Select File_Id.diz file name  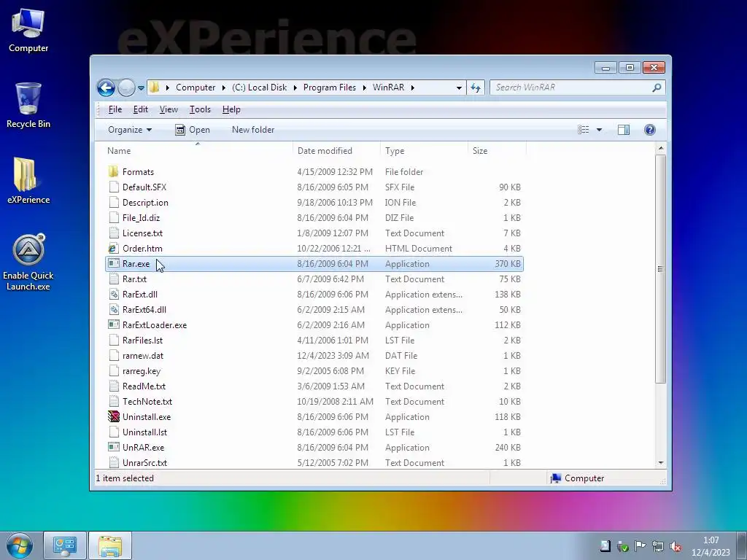(x=141, y=217)
